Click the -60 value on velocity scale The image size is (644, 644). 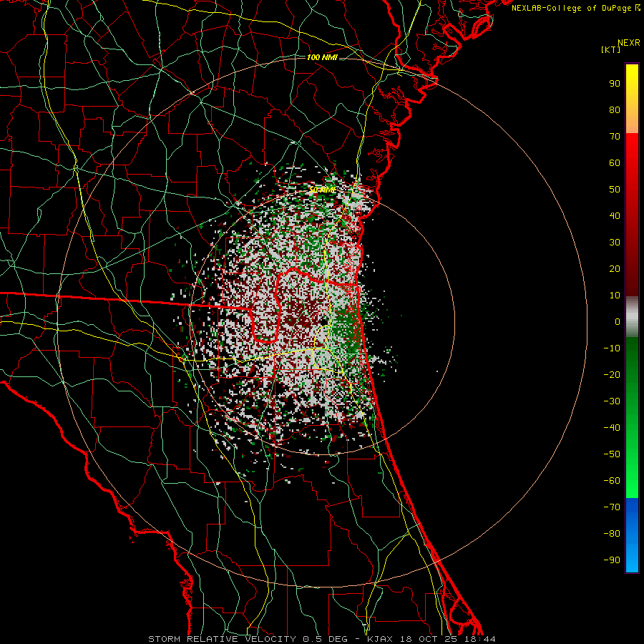612,481
